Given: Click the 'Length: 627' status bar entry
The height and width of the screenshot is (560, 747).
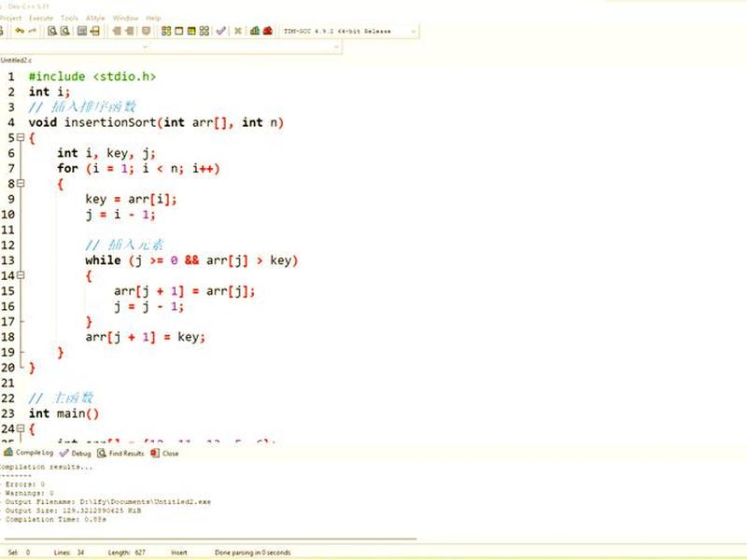Looking at the screenshot, I should tap(126, 553).
